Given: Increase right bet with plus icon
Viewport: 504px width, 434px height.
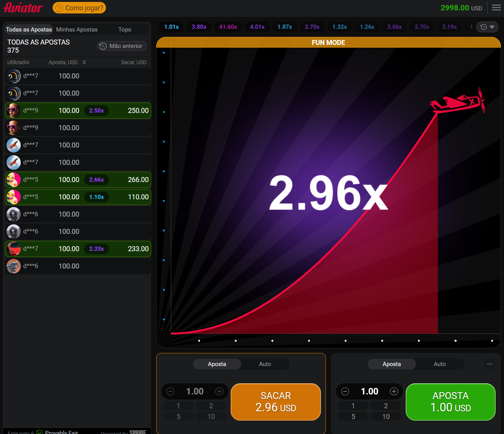Looking at the screenshot, I should point(394,391).
